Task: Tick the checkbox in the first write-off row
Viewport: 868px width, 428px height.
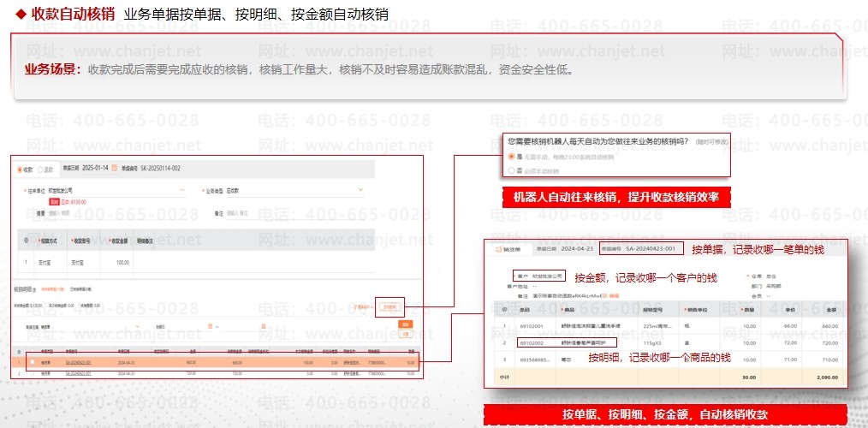Action: click(33, 362)
